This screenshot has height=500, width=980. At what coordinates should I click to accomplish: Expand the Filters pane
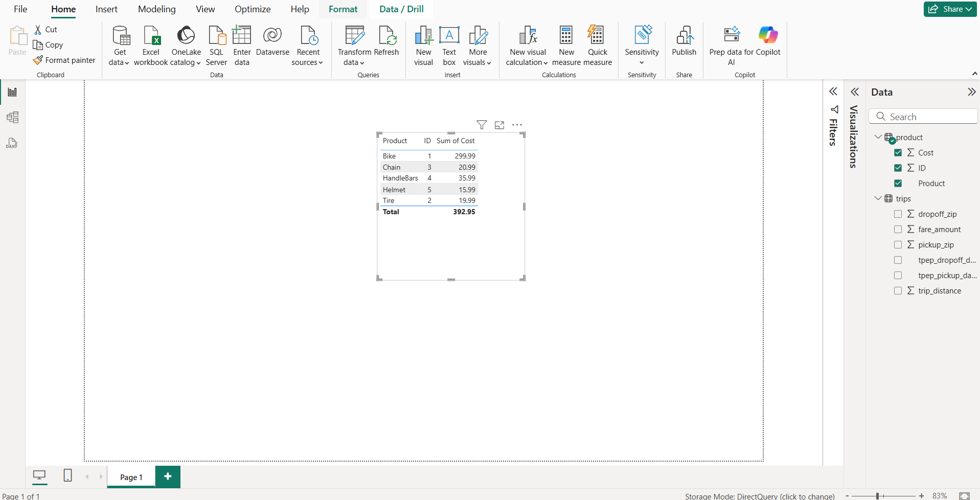point(833,92)
